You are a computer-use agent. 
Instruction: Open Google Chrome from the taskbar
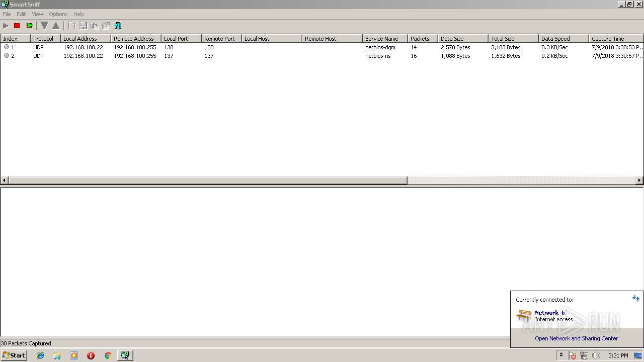pyautogui.click(x=108, y=355)
